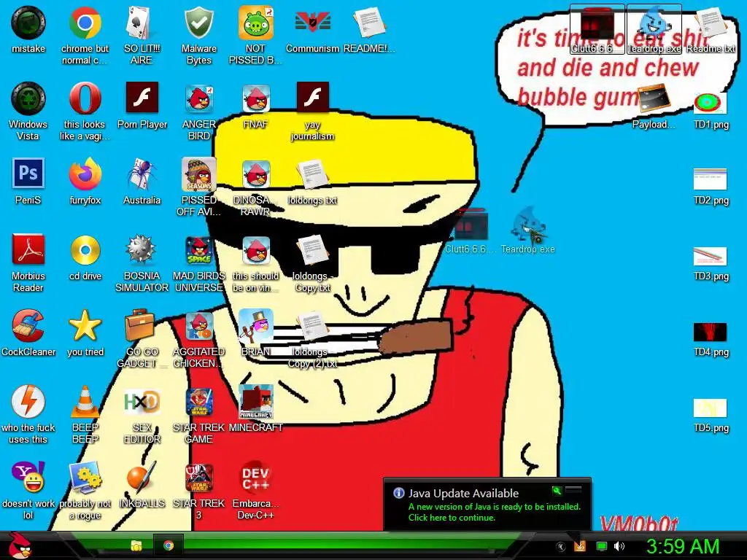Open "PISSED OFF AVI..." Seasons icon
The height and width of the screenshot is (560, 747).
pyautogui.click(x=198, y=187)
